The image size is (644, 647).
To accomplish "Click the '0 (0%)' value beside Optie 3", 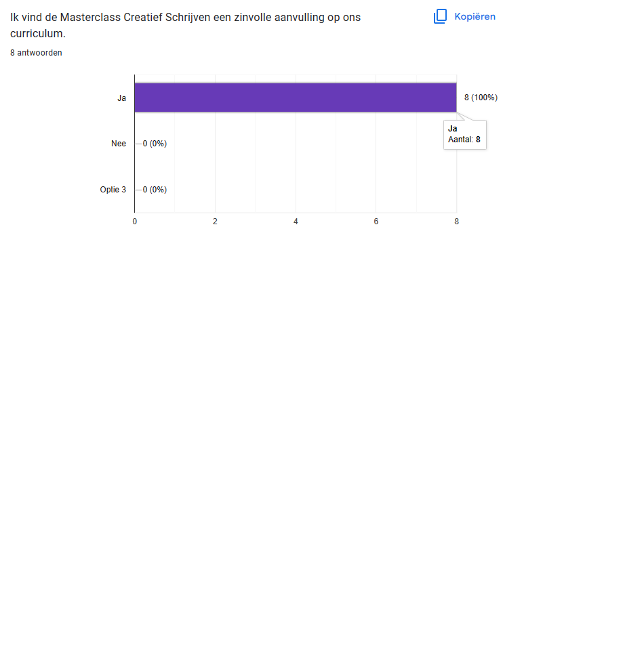I will tap(155, 190).
